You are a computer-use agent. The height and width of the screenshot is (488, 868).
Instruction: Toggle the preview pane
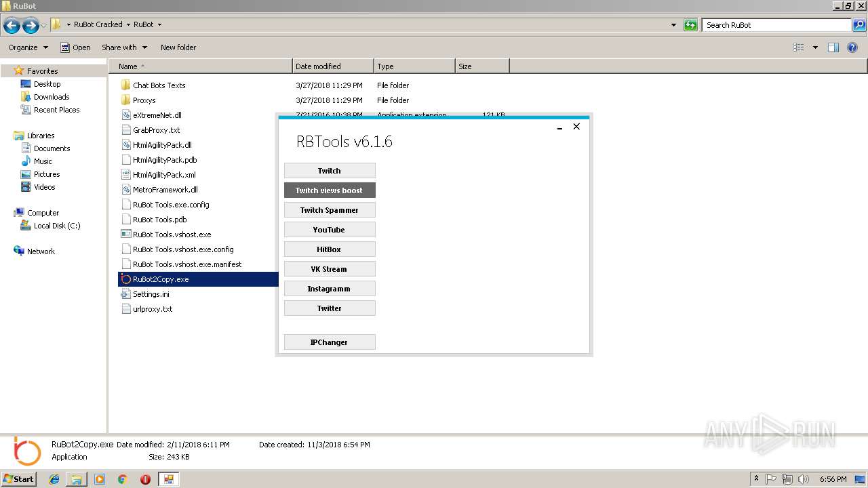(833, 47)
